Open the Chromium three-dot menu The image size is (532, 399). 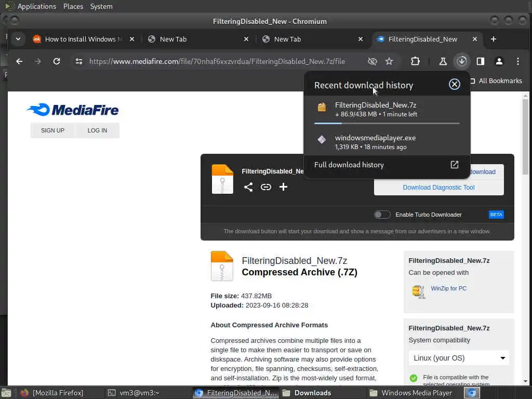coord(518,61)
